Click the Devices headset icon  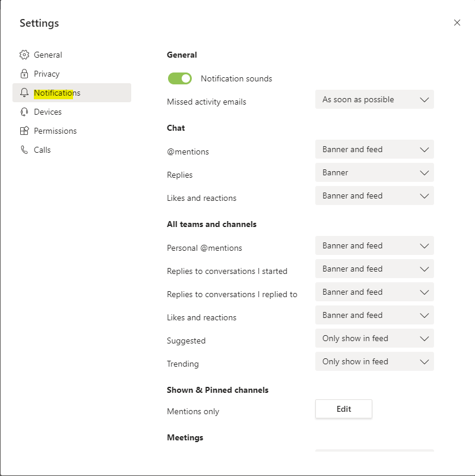pyautogui.click(x=24, y=112)
